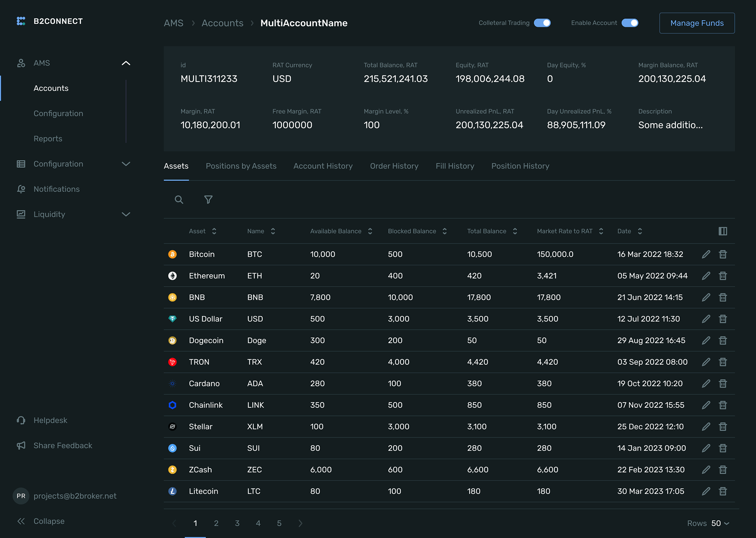The width and height of the screenshot is (756, 538).
Task: Disable the Enable Account switch
Action: pyautogui.click(x=630, y=23)
